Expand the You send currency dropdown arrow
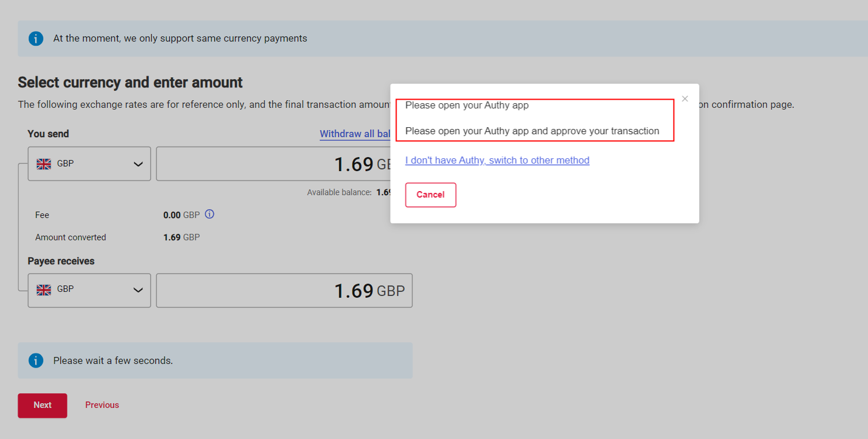The height and width of the screenshot is (439, 868). (138, 164)
